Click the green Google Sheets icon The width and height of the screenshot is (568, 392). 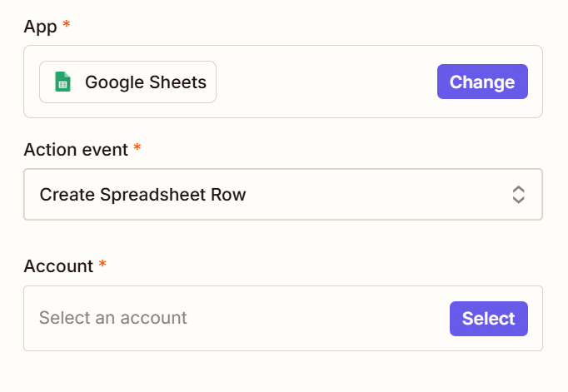[x=62, y=82]
